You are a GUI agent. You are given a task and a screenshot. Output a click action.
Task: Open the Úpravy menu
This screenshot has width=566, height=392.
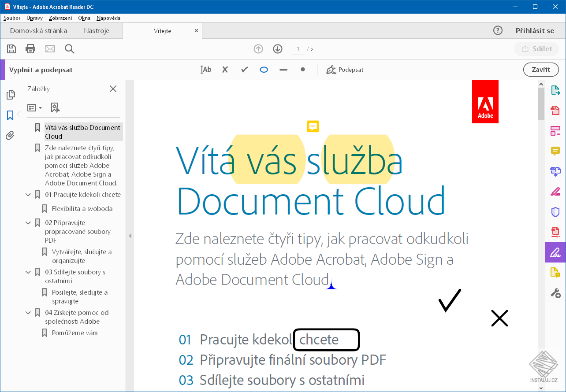[34, 18]
